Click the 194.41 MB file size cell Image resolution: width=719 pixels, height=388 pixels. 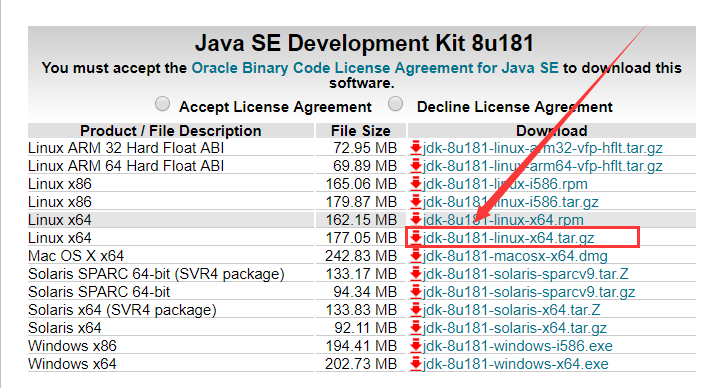(x=361, y=345)
